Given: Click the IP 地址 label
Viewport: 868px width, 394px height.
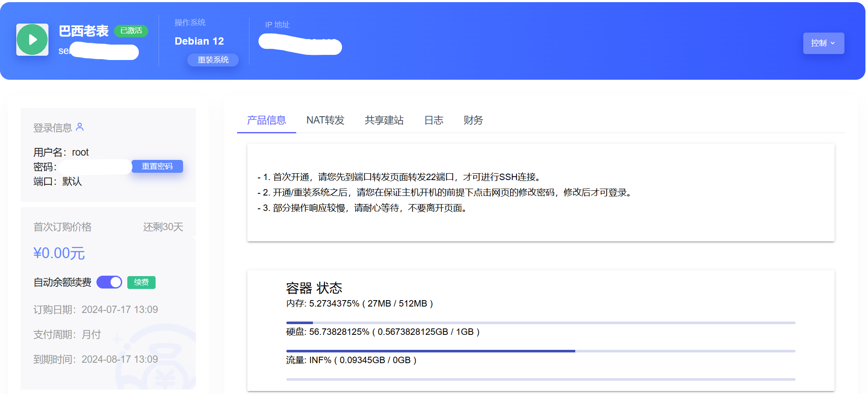Looking at the screenshot, I should click(277, 25).
